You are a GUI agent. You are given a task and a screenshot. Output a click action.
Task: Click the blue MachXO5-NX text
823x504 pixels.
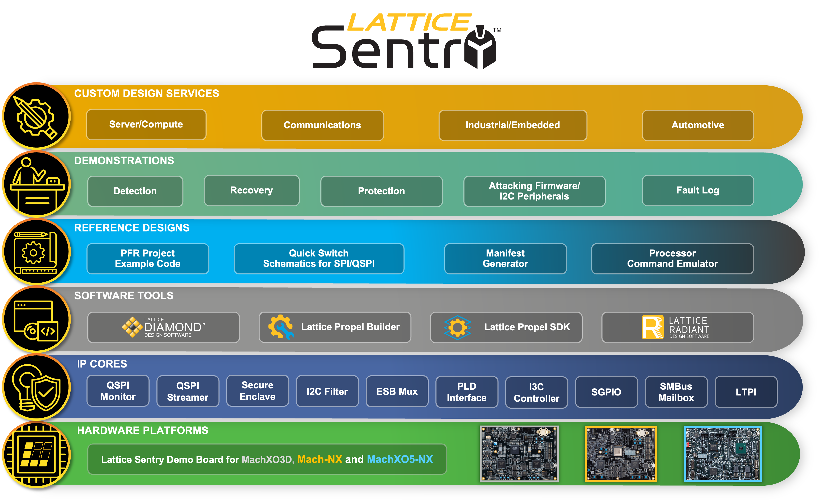[x=400, y=460]
